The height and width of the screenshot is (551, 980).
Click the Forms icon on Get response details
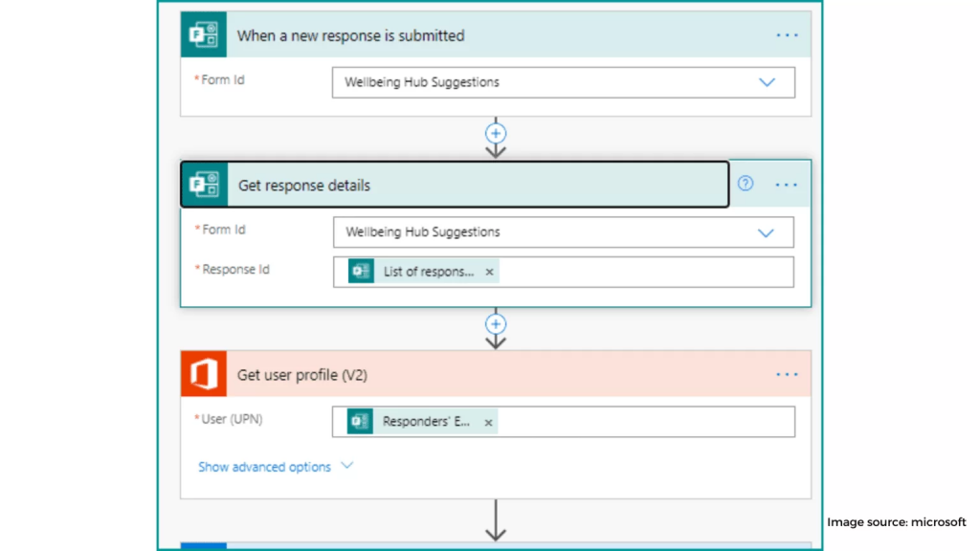[205, 185]
